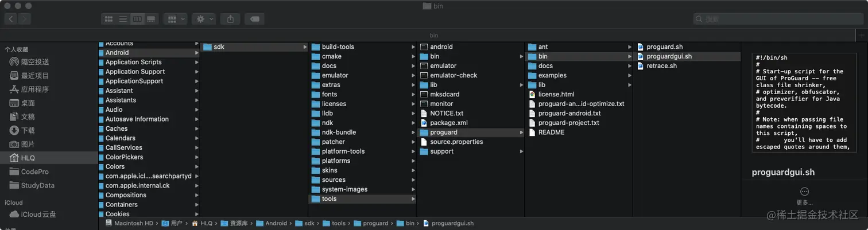The image size is (868, 230).
Task: Jump to 资源库 in path bar
Action: [234, 223]
